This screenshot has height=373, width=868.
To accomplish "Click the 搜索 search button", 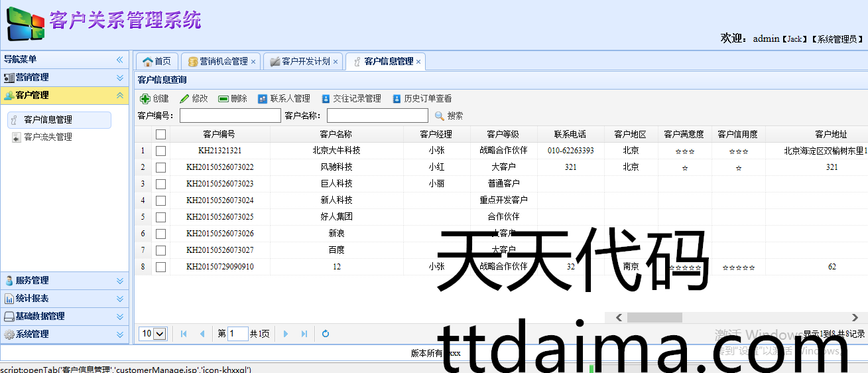I will (x=449, y=116).
